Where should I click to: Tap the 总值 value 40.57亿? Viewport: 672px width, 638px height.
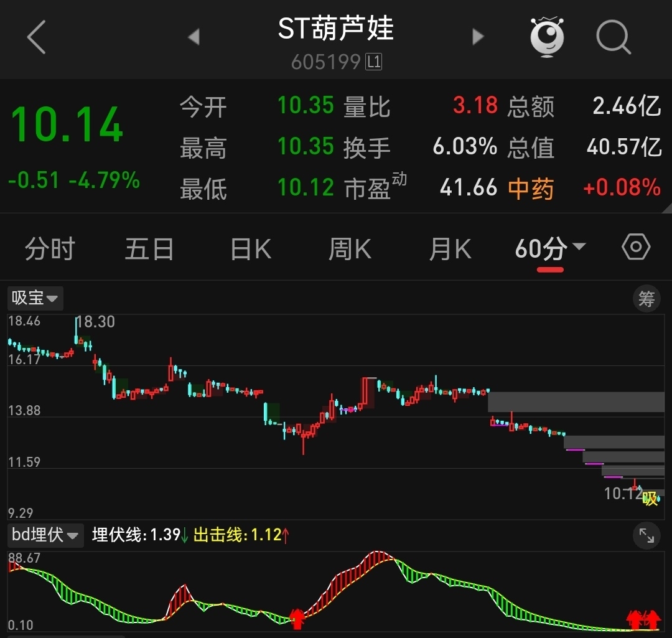624,147
